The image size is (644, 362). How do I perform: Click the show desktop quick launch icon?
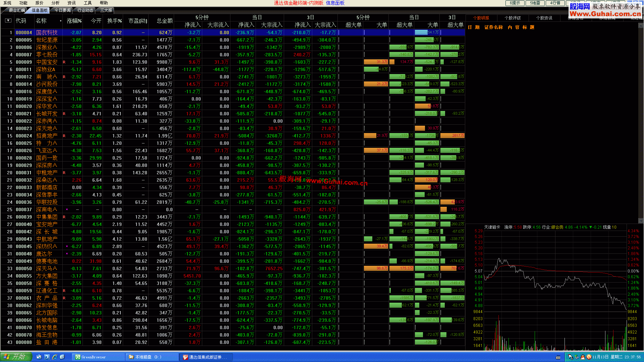(39, 357)
